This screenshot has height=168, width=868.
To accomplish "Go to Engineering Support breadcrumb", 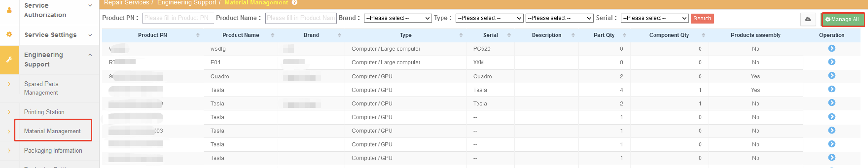I will pos(187,2).
